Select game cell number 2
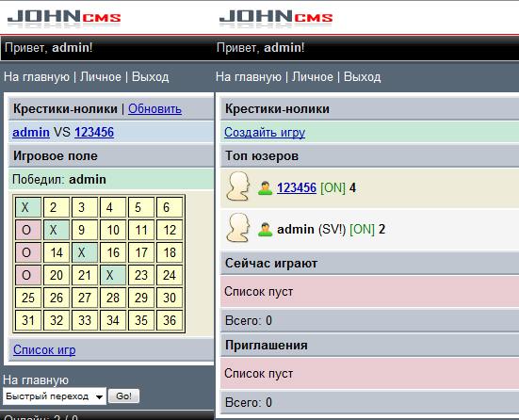Screen dimensions: 519x420 pos(57,207)
